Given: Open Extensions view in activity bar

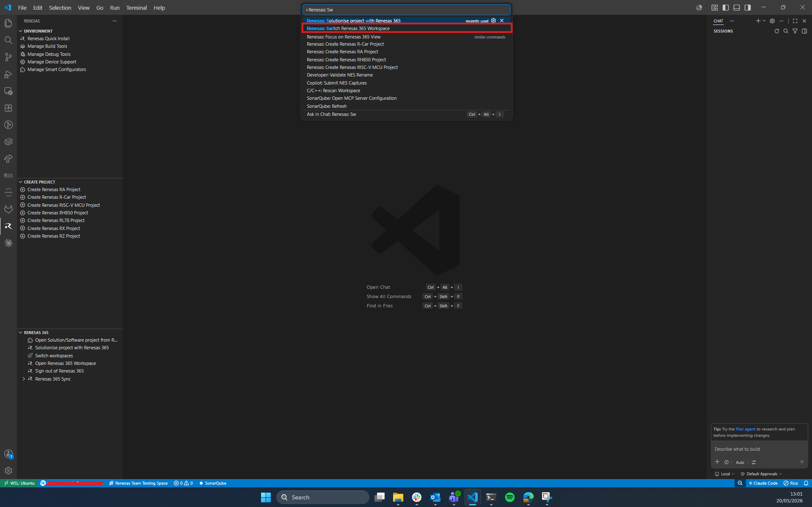Looking at the screenshot, I should 8,108.
